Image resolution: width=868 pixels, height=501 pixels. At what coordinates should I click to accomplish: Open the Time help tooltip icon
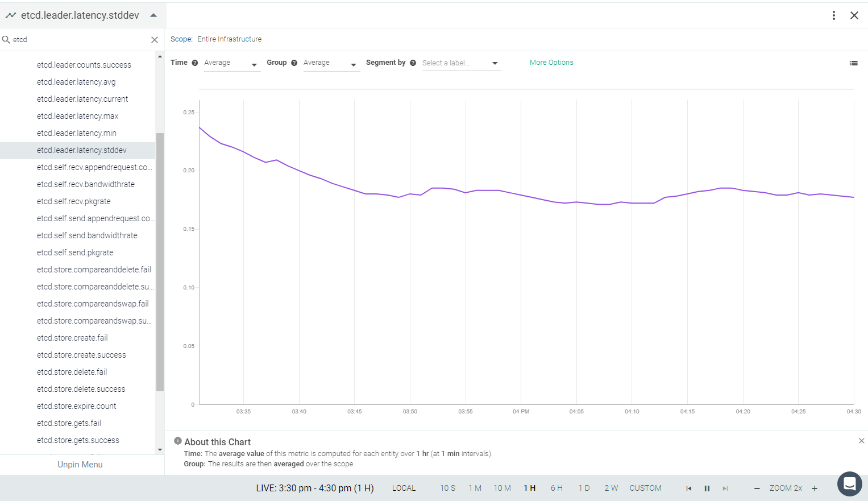click(x=195, y=63)
